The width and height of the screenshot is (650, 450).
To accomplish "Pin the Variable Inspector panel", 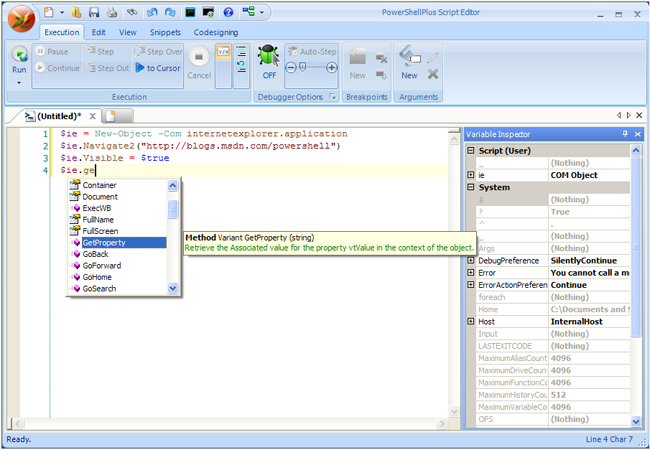I will click(625, 134).
